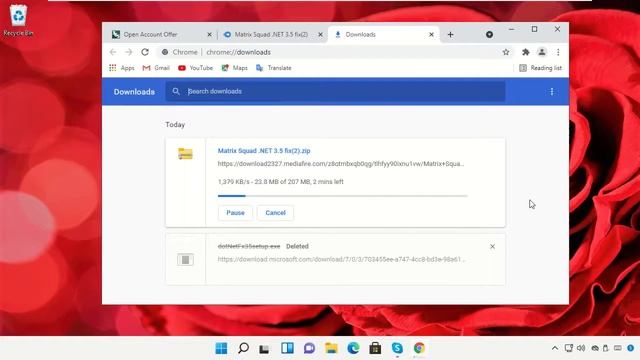
Task: Click the magnifier icon in the downloads search
Action: coord(176,91)
